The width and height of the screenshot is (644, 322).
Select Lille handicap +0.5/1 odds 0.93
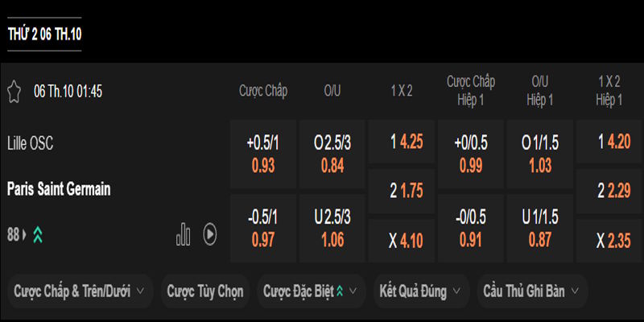(x=262, y=155)
